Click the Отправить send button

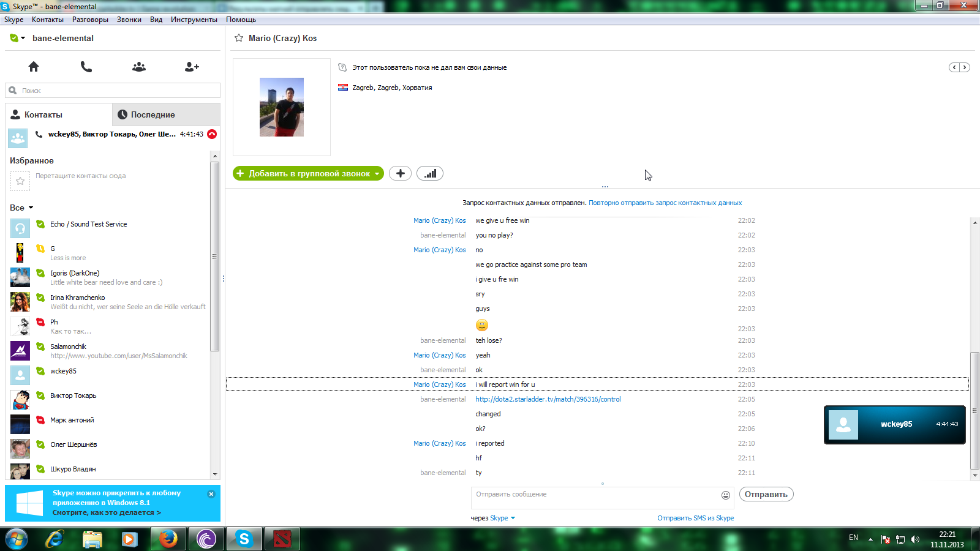coord(766,494)
